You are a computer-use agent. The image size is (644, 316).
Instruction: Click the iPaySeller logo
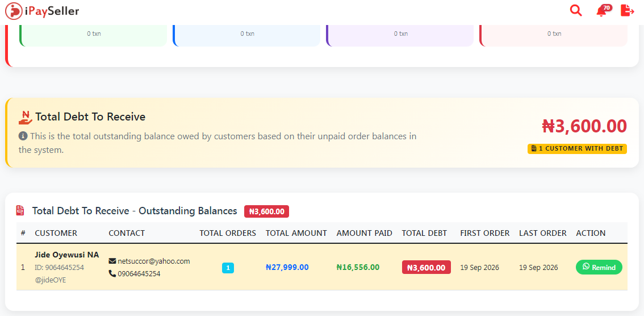click(42, 11)
